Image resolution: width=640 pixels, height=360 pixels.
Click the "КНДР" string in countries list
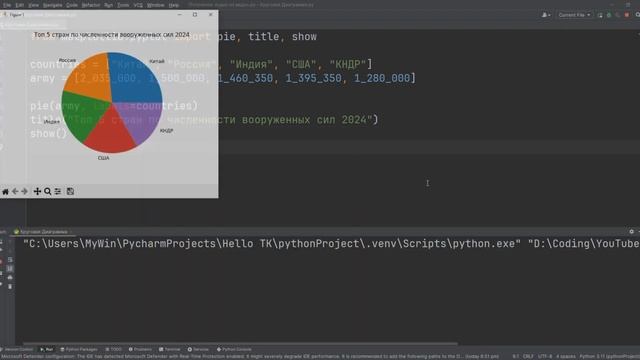pyautogui.click(x=348, y=64)
